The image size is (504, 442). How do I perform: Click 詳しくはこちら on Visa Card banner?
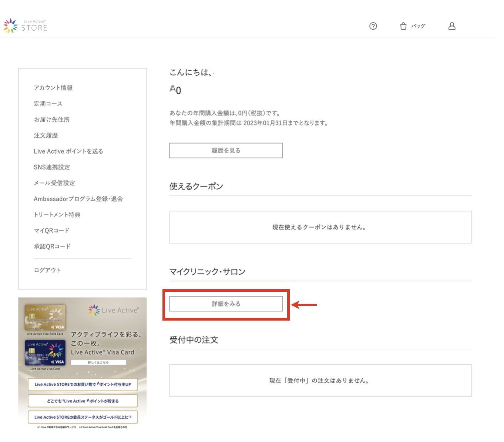click(98, 362)
